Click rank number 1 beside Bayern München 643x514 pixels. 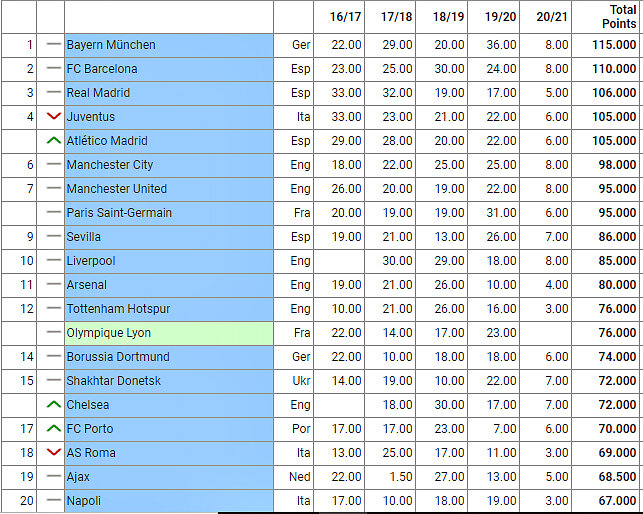coord(30,45)
